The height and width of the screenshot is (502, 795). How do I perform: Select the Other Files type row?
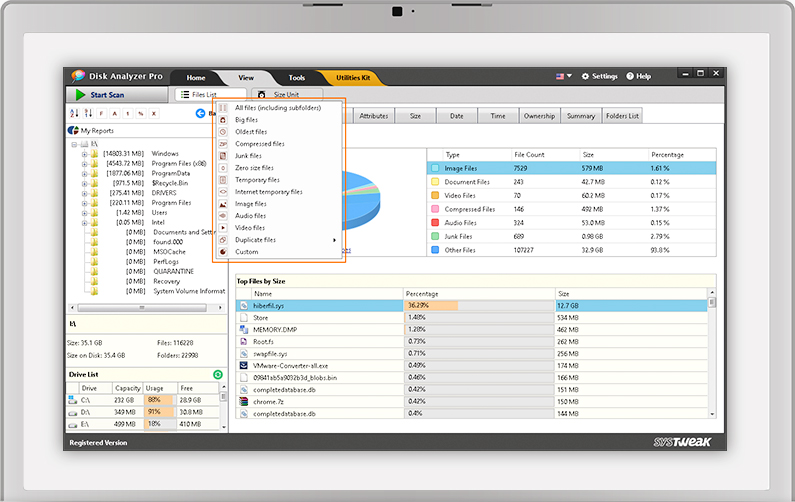572,250
